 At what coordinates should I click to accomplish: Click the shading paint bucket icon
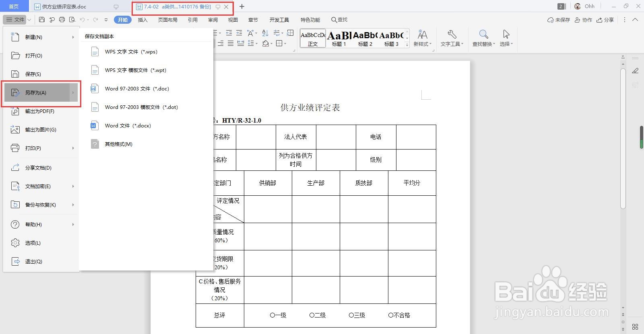coord(265,43)
